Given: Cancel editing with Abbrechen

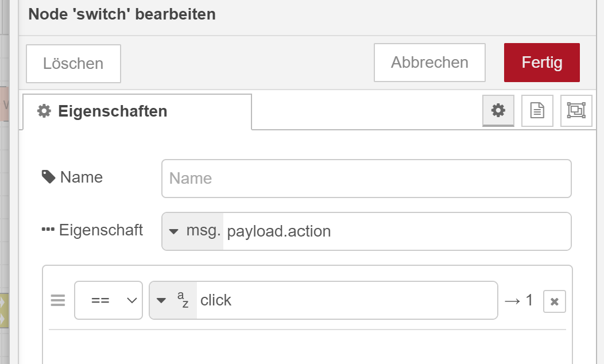Looking at the screenshot, I should click(429, 63).
